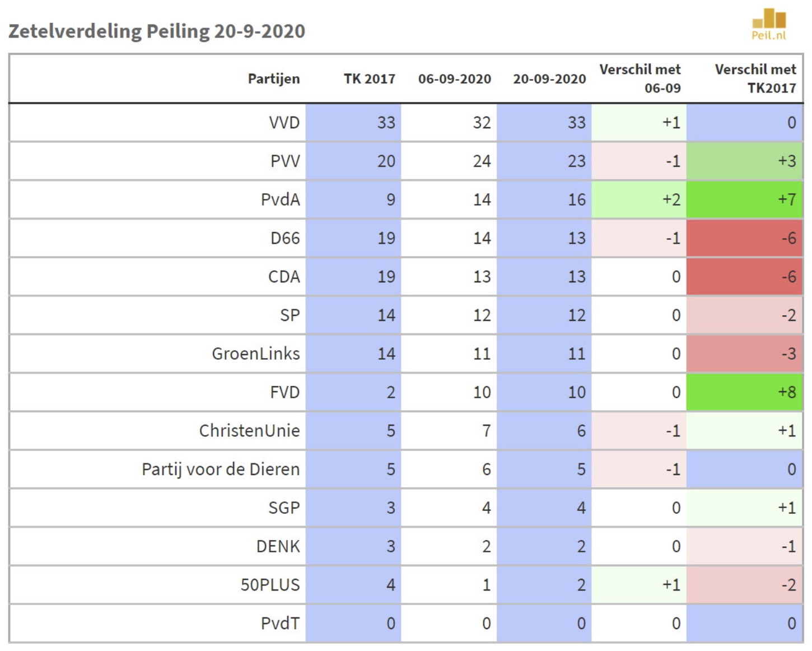Image resolution: width=812 pixels, height=651 pixels.
Task: Click the PvdT party name
Action: [280, 623]
